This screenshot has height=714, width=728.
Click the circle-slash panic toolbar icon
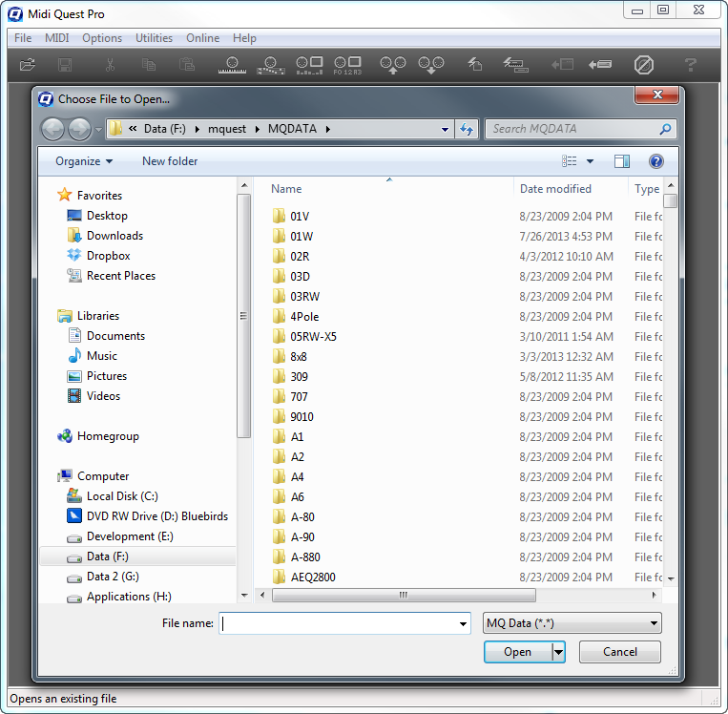pos(644,65)
